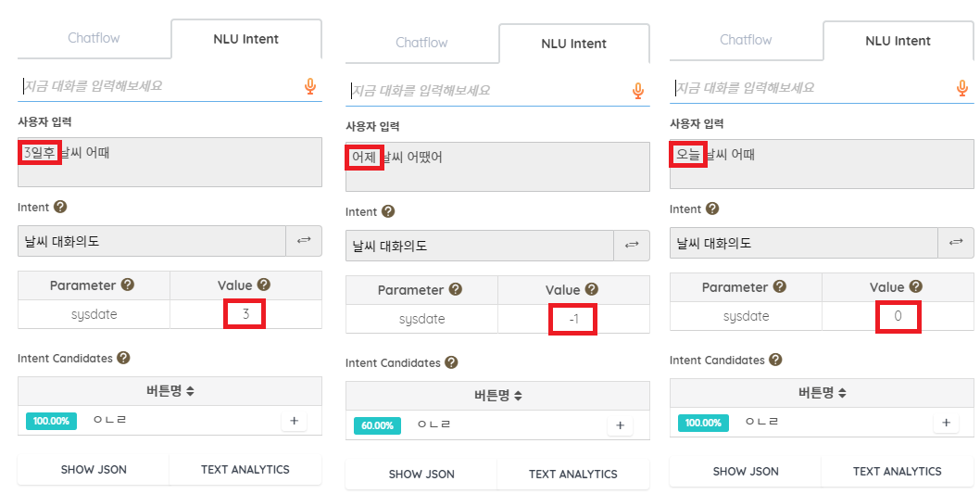Click microphone icon in the middle panel
The height and width of the screenshot is (494, 980).
click(x=638, y=92)
